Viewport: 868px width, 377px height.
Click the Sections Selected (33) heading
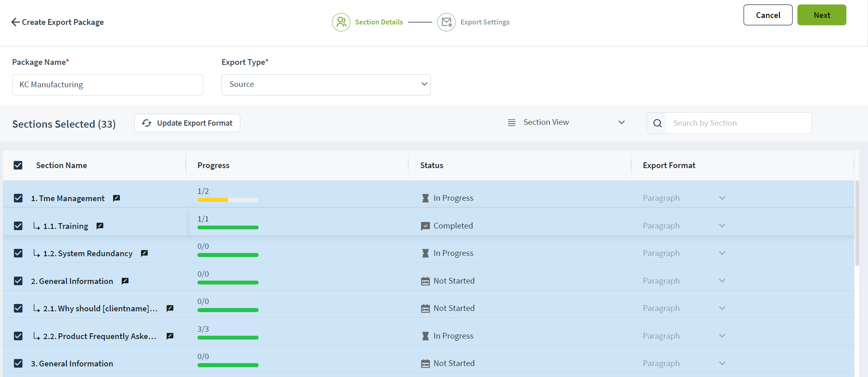click(64, 124)
